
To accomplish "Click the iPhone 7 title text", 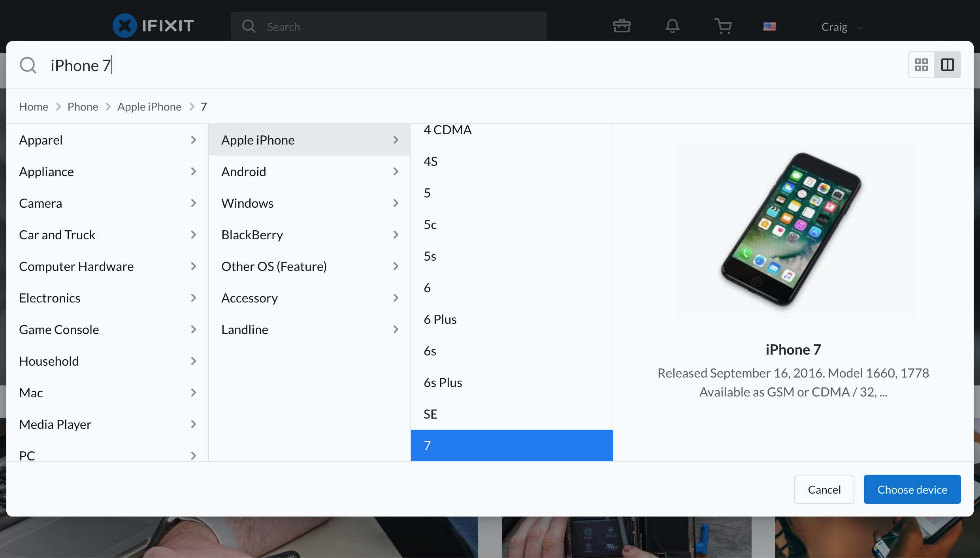I will [793, 349].
